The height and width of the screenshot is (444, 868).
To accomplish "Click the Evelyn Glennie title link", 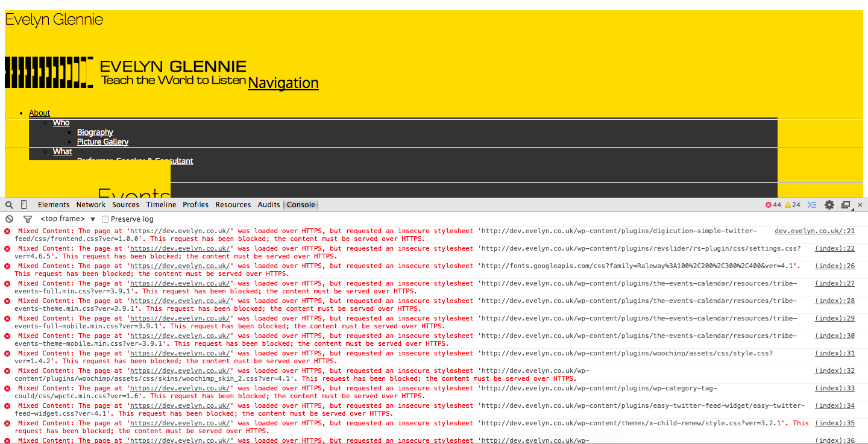I will click(x=54, y=19).
